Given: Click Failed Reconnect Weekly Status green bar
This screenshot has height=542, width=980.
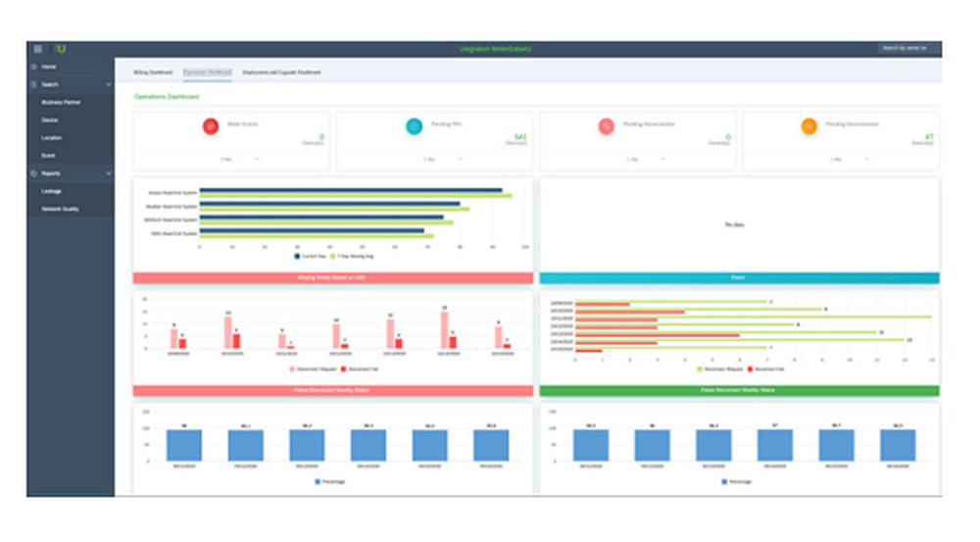Looking at the screenshot, I should [x=739, y=391].
